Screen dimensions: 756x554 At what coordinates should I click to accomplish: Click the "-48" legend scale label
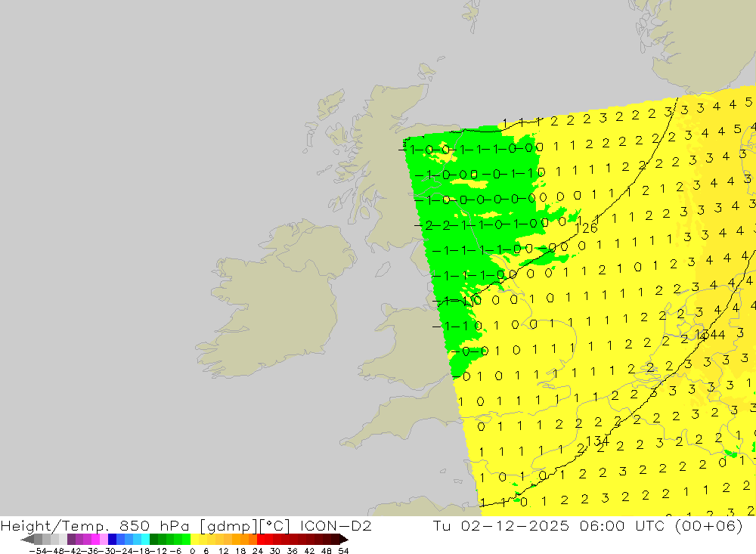(56, 551)
